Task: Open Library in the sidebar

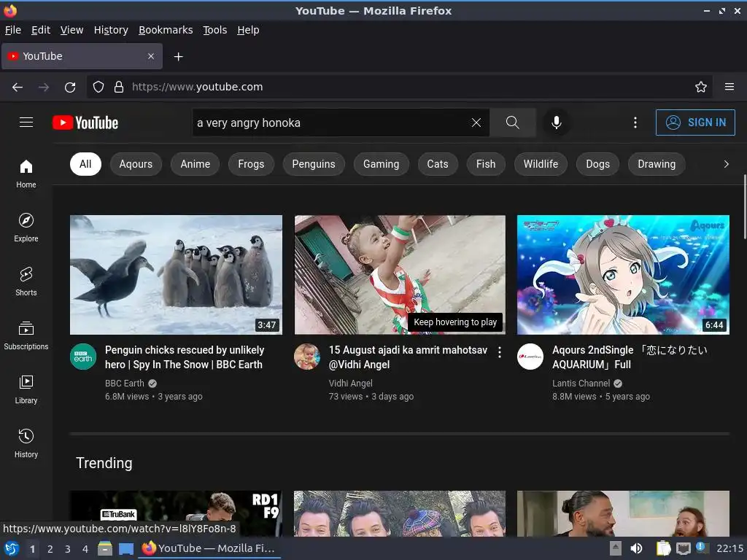Action: point(26,389)
